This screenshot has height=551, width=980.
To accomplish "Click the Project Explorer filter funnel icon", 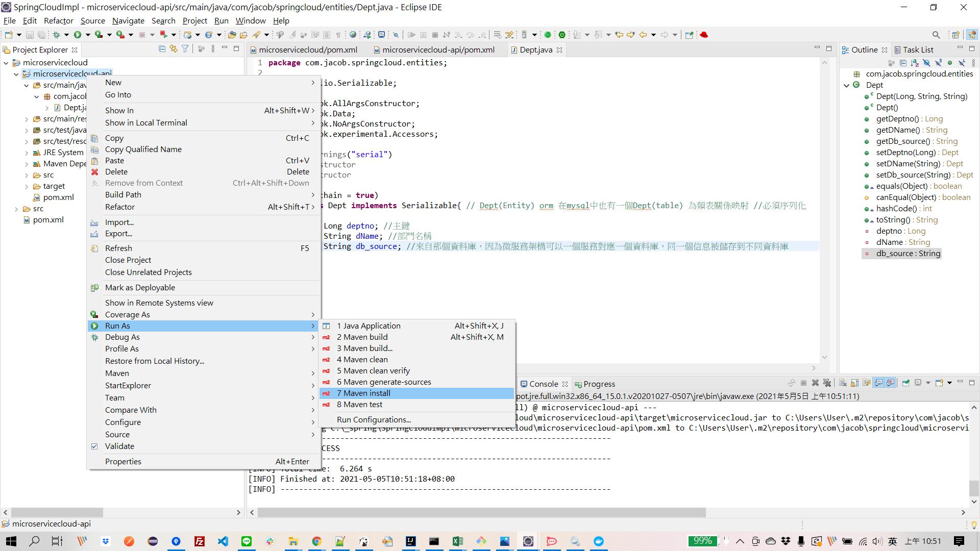I will [x=185, y=49].
